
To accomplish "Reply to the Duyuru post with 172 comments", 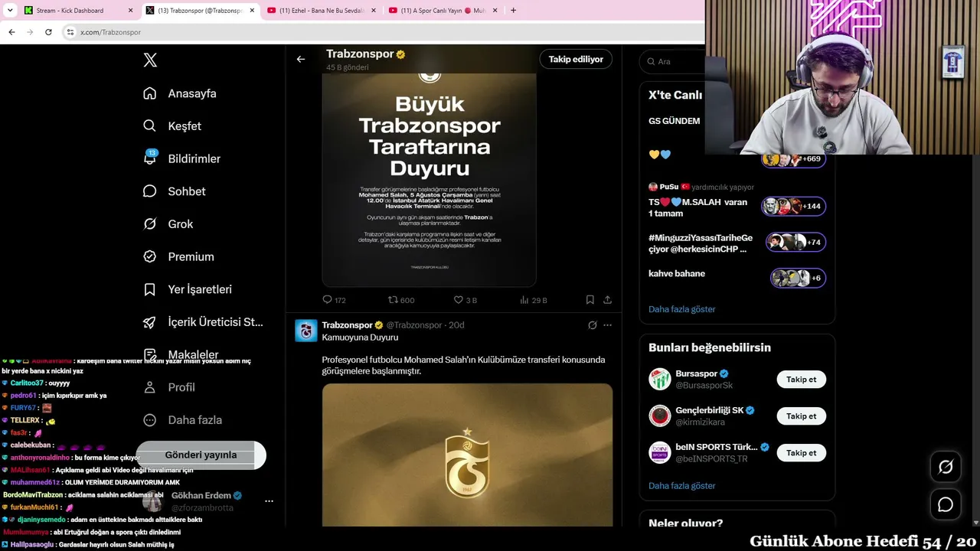I will click(334, 300).
